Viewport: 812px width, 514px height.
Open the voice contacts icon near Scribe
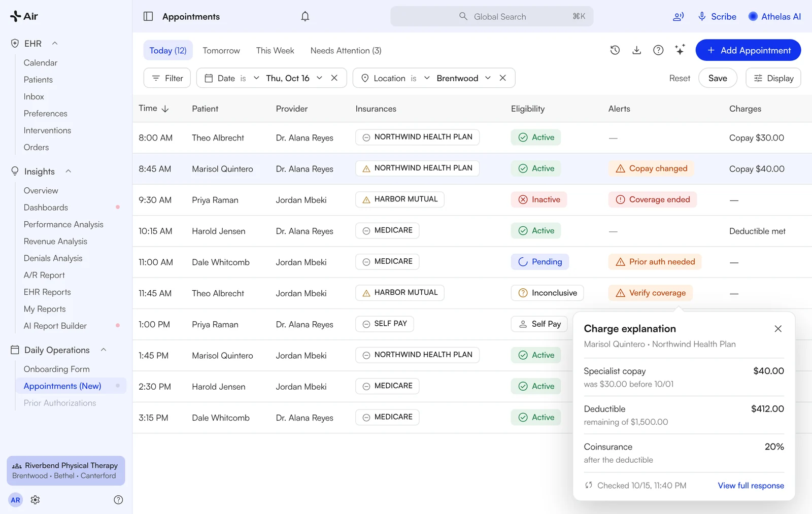click(x=678, y=16)
